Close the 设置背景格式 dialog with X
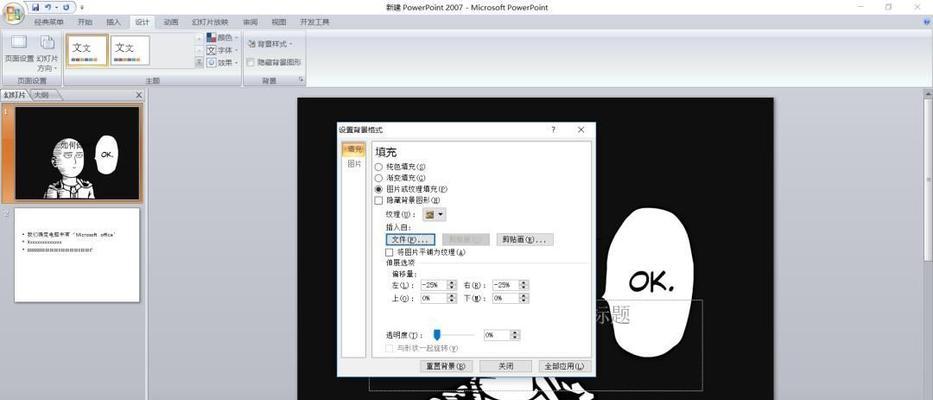This screenshot has width=933, height=400. 581,130
